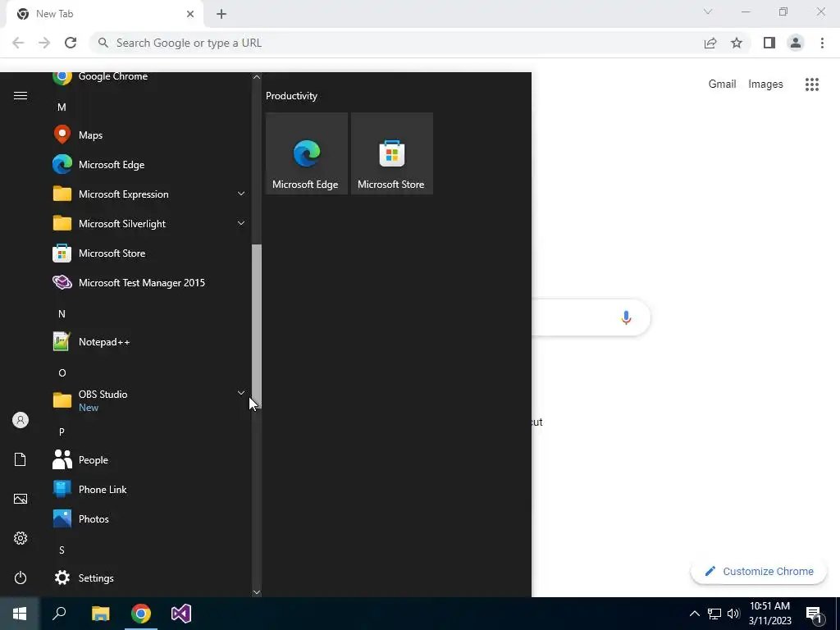Show hidden system tray icons
This screenshot has height=630, width=840.
pyautogui.click(x=694, y=614)
